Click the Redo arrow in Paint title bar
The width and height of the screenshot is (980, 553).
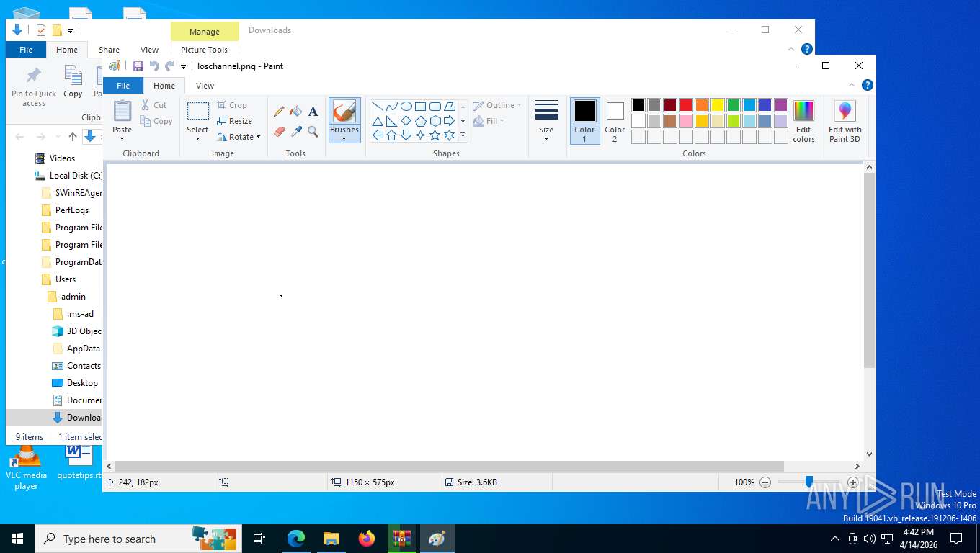(170, 66)
